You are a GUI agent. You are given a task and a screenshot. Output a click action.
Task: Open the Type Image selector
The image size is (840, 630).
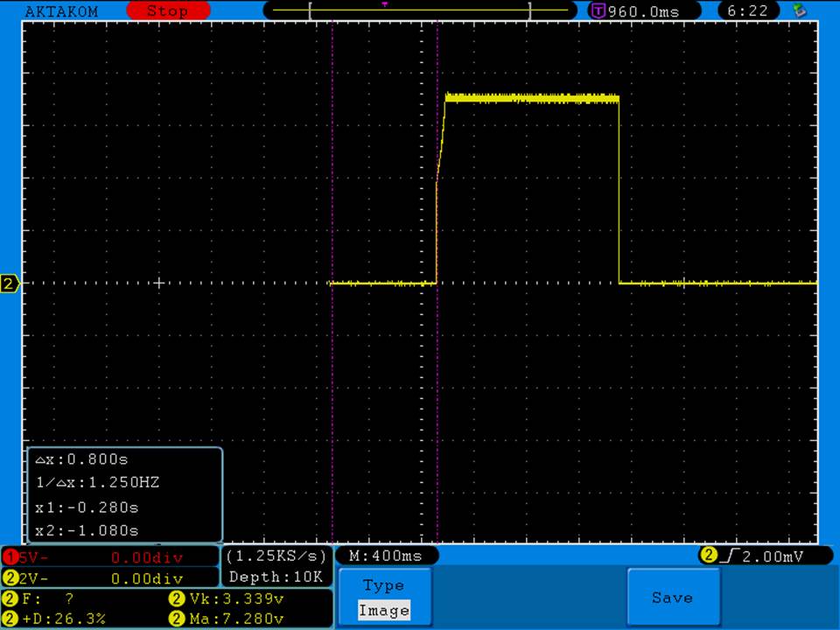point(384,598)
